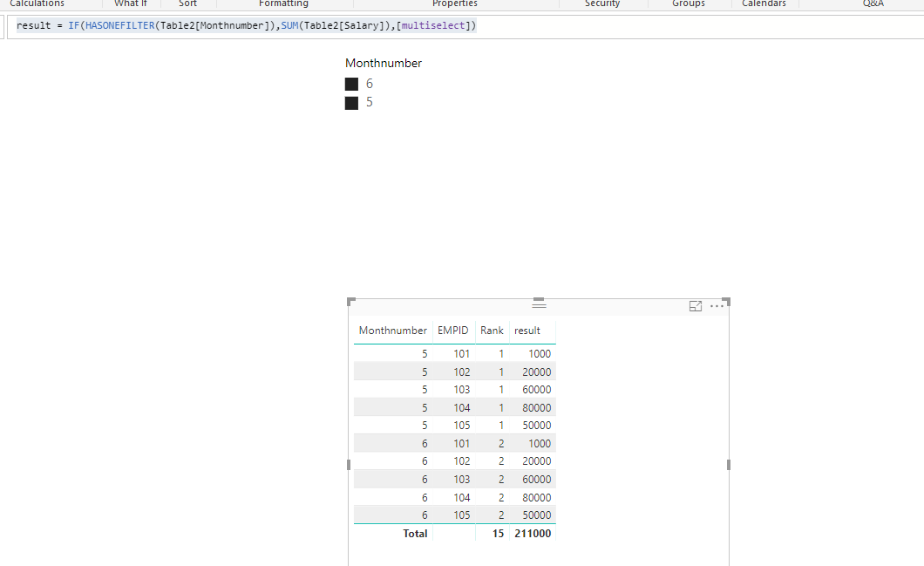This screenshot has width=924, height=566.
Task: Click the right-edge resize handle of table visual
Action: [729, 465]
